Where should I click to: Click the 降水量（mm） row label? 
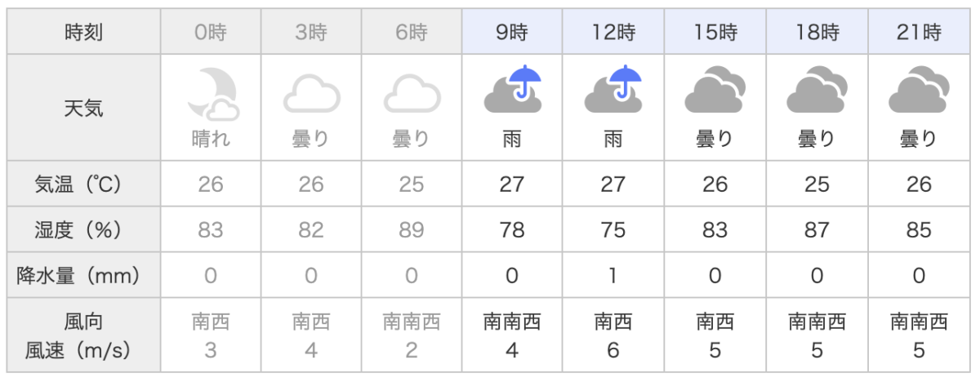coord(84,275)
